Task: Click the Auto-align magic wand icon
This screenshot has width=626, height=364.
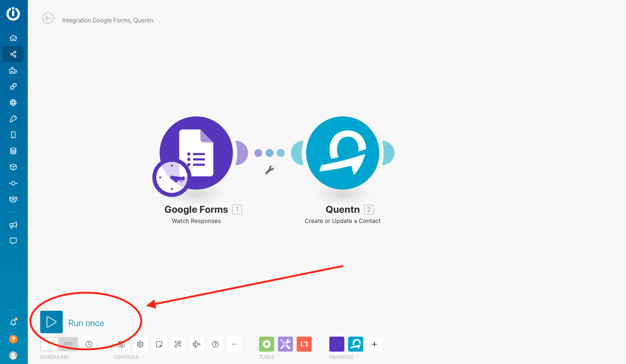Action: tap(178, 344)
